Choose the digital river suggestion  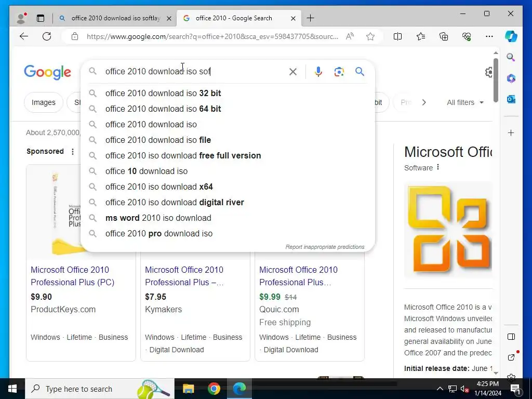[228, 203]
